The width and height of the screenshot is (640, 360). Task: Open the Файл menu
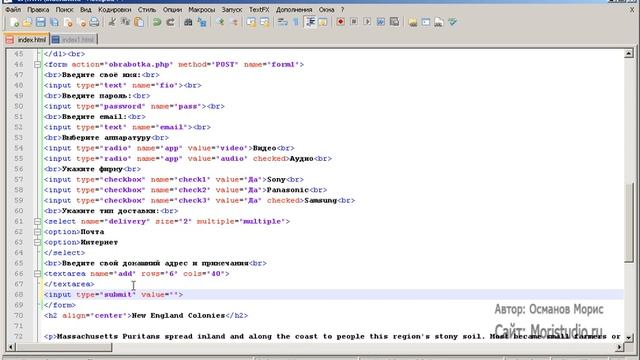click(x=13, y=9)
